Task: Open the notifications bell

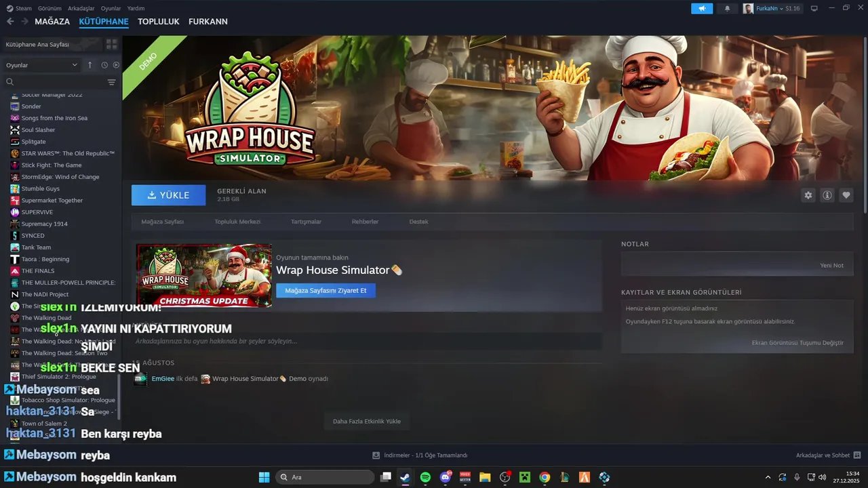Action: point(728,8)
